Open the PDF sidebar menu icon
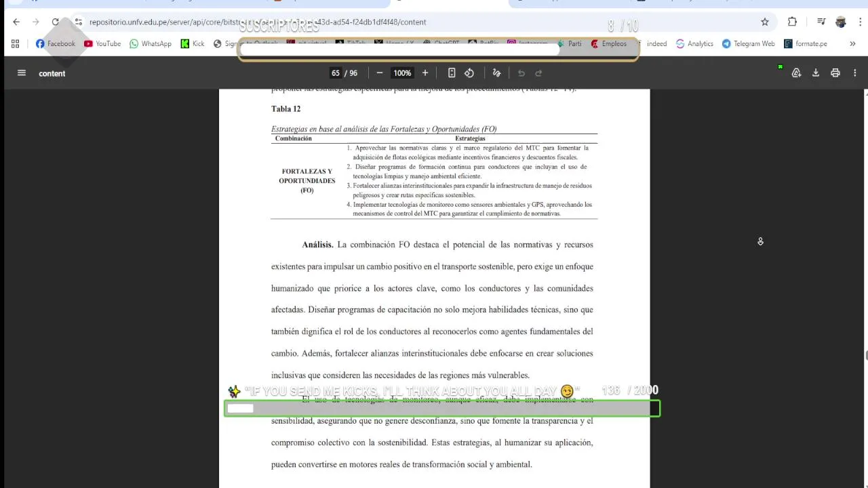Viewport: 868px width, 488px height. pyautogui.click(x=22, y=73)
